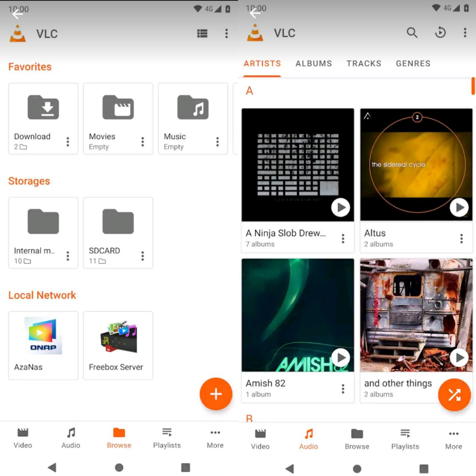Open the Freebox Server network share
This screenshot has height=476, width=476.
click(x=118, y=345)
